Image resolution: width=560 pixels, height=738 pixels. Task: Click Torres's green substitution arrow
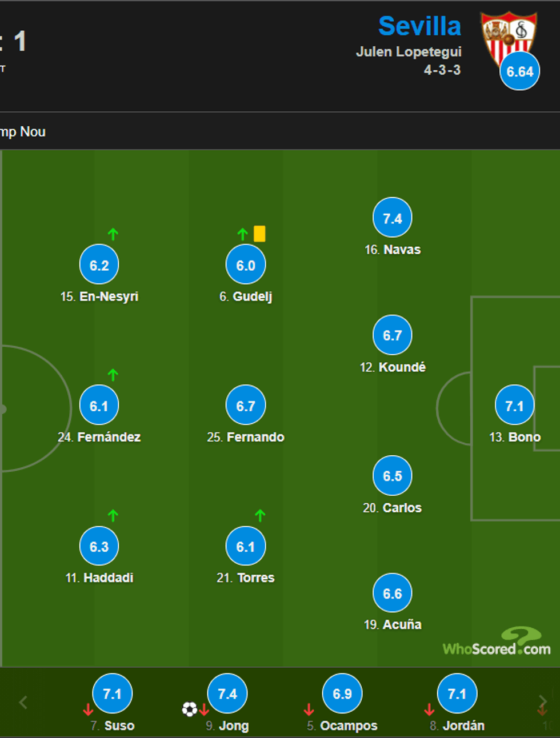tap(260, 515)
